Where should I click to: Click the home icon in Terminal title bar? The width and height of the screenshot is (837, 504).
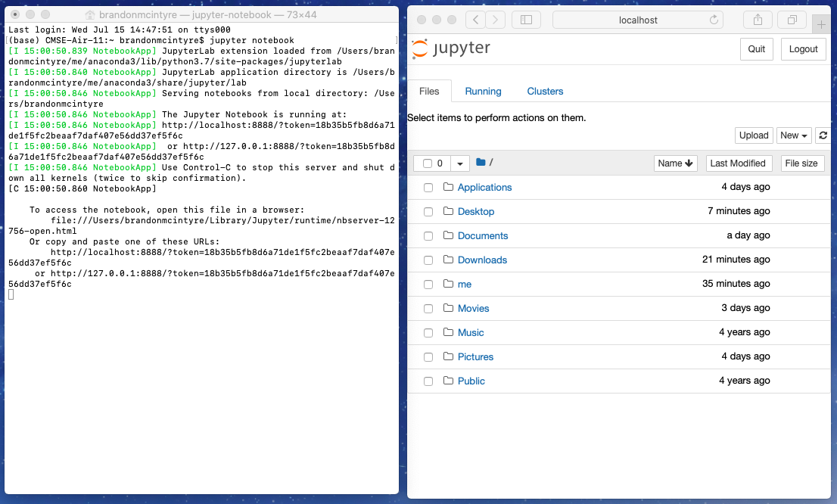[x=89, y=15]
